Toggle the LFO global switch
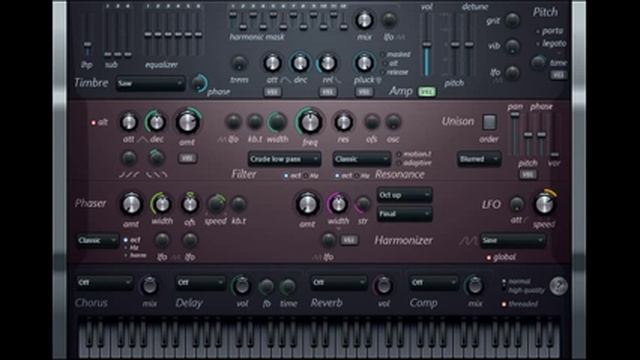Screen dimensions: 640x360 (x=501, y=258)
